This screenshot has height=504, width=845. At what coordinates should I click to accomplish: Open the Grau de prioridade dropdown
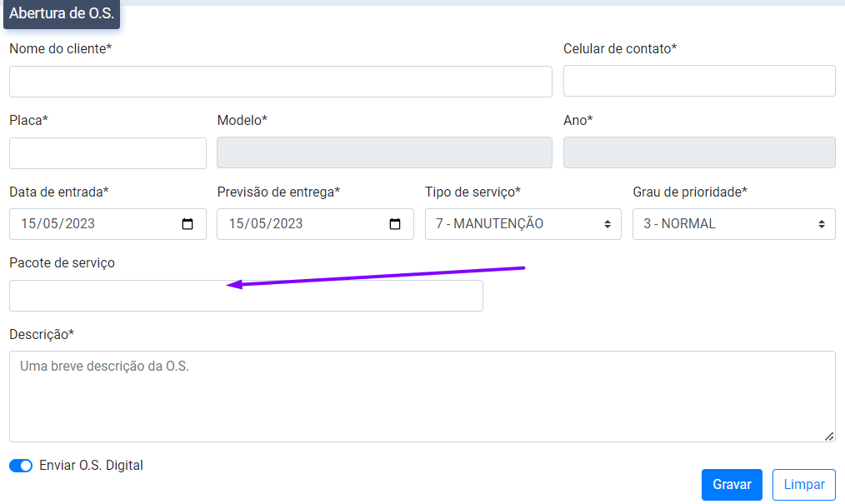point(733,224)
